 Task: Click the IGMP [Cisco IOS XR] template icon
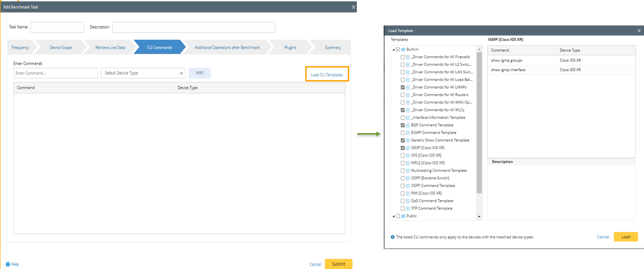(x=408, y=148)
